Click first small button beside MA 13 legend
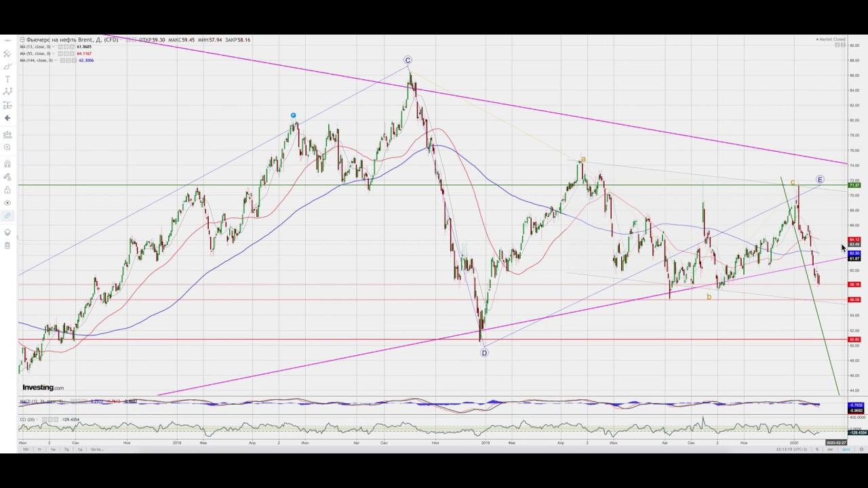 tap(60, 47)
